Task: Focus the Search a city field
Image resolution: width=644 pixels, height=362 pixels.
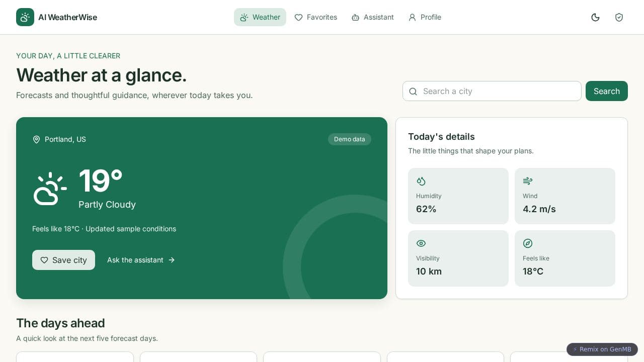Action: pos(492,91)
